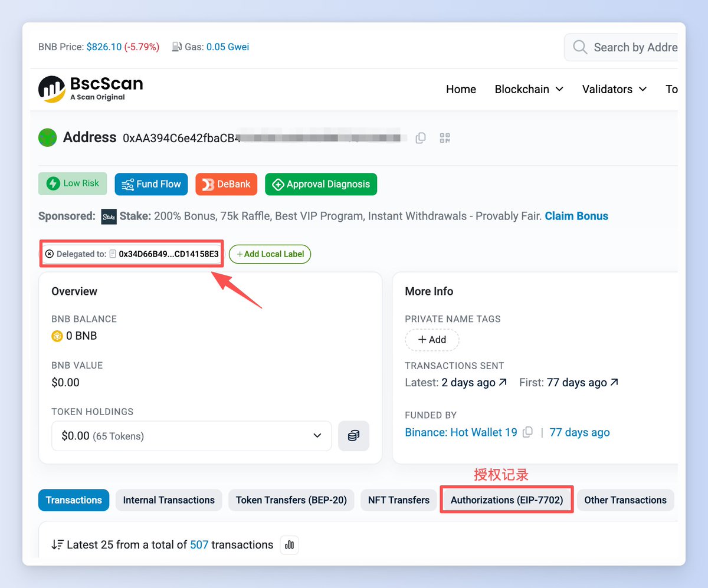The image size is (708, 588).
Task: Click the Stake sponsor logo
Action: click(109, 216)
